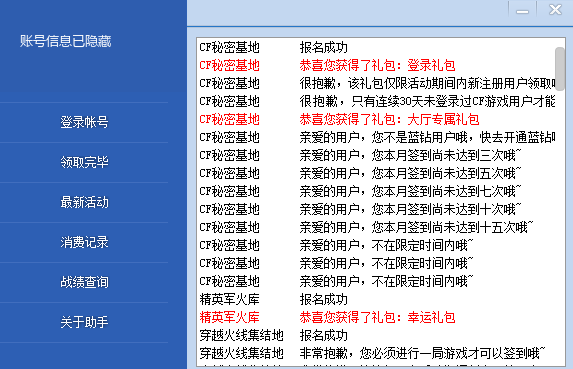The height and width of the screenshot is (369, 573).
Task: Select the row about 新注册用户领取
Action: point(376,83)
